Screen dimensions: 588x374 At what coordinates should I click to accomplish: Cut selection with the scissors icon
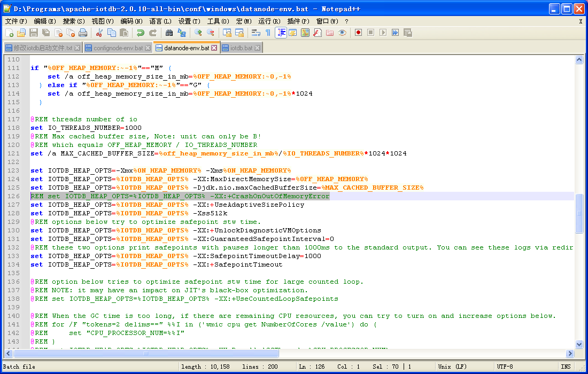point(99,33)
